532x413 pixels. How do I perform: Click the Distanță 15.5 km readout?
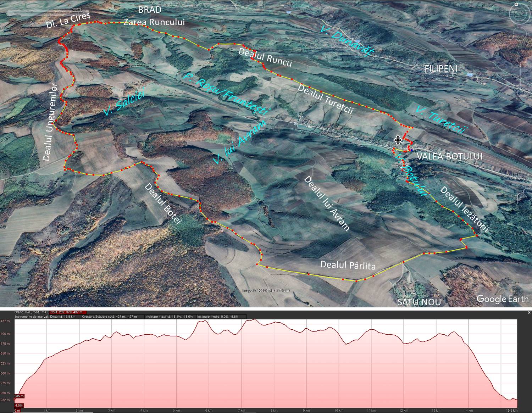pos(65,317)
